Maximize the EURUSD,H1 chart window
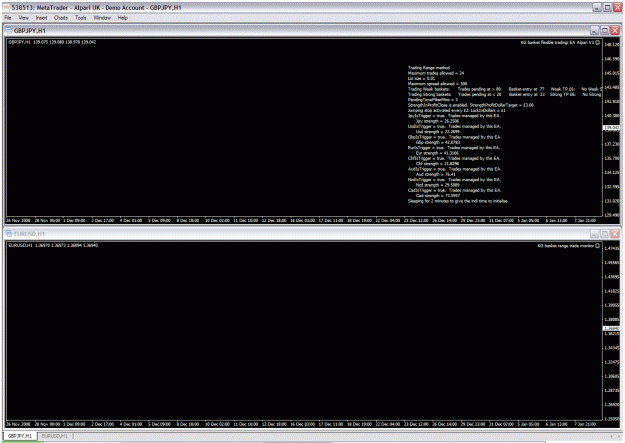 tap(605, 234)
